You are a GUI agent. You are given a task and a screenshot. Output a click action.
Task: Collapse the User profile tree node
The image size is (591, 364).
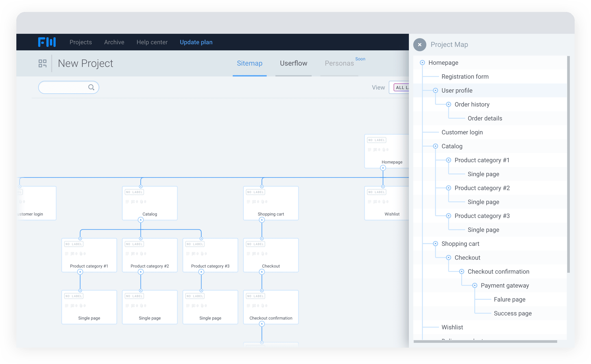pyautogui.click(x=435, y=90)
